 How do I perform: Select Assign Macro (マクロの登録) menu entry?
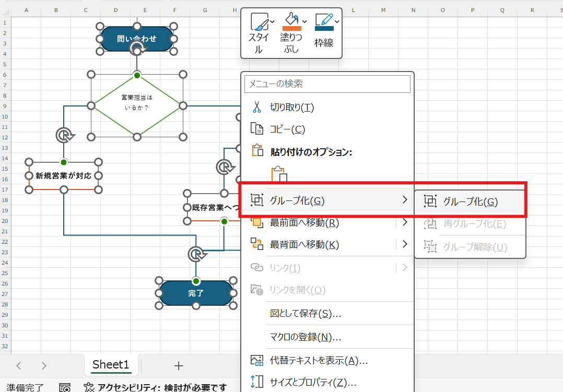click(x=306, y=337)
